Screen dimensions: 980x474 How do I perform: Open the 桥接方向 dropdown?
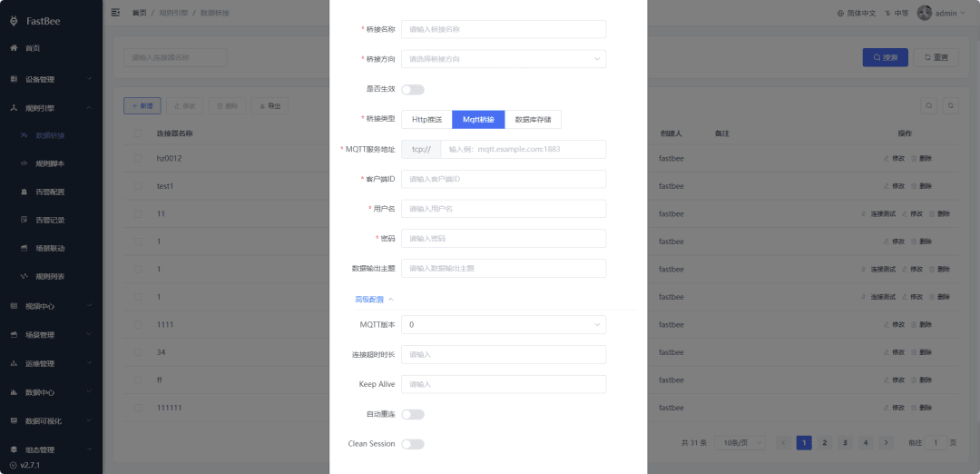point(504,59)
